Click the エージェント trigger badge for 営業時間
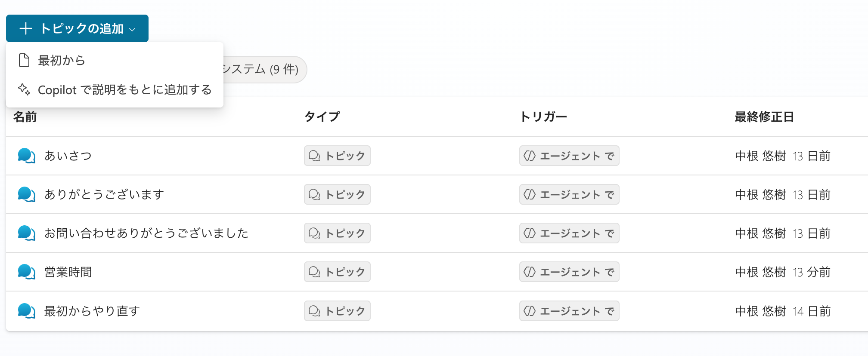This screenshot has height=356, width=868. pos(569,272)
